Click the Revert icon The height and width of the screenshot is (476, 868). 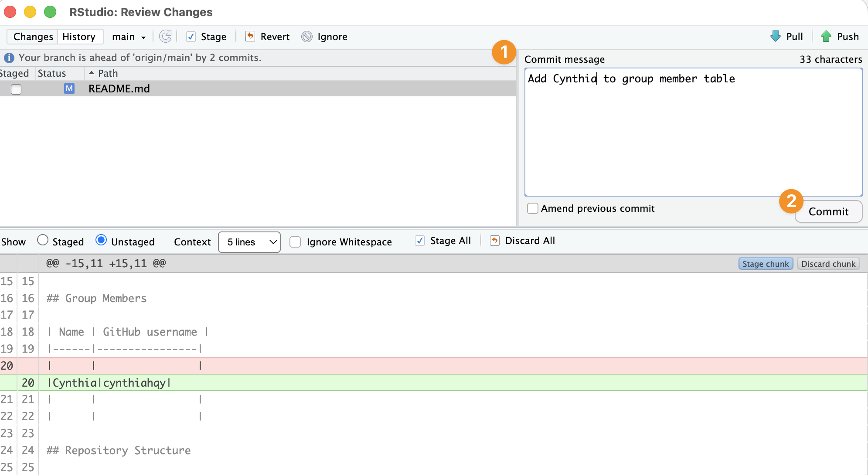click(x=250, y=36)
